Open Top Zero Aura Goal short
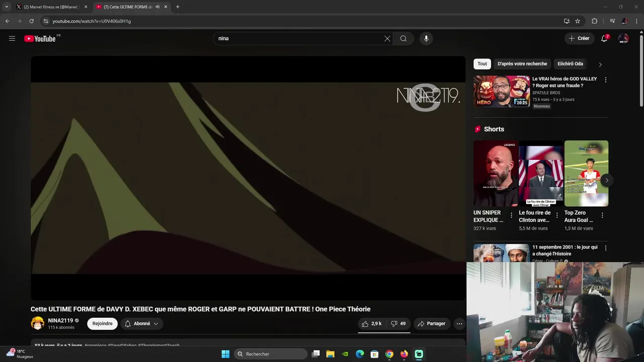Image resolution: width=644 pixels, height=362 pixels. (586, 173)
